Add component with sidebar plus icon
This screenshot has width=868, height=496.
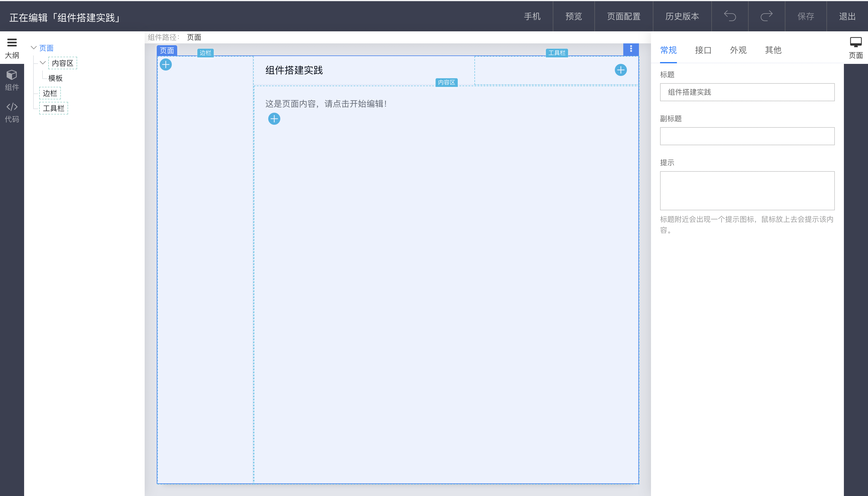(x=166, y=64)
